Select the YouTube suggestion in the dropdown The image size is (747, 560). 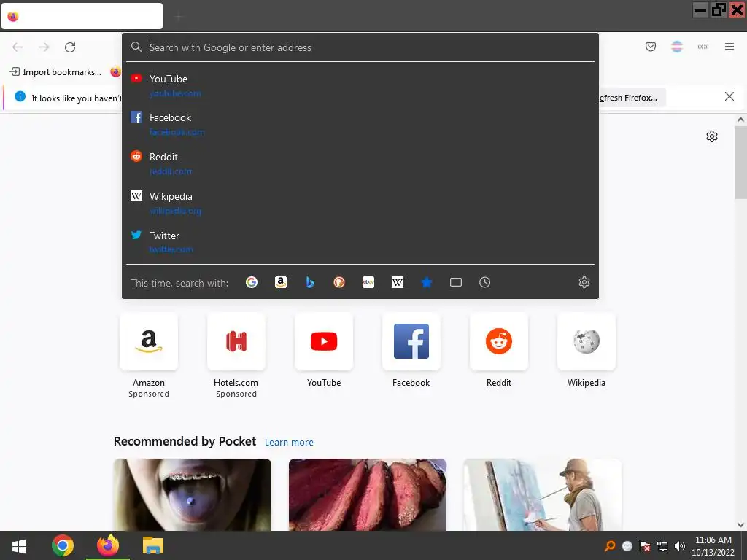tap(360, 85)
